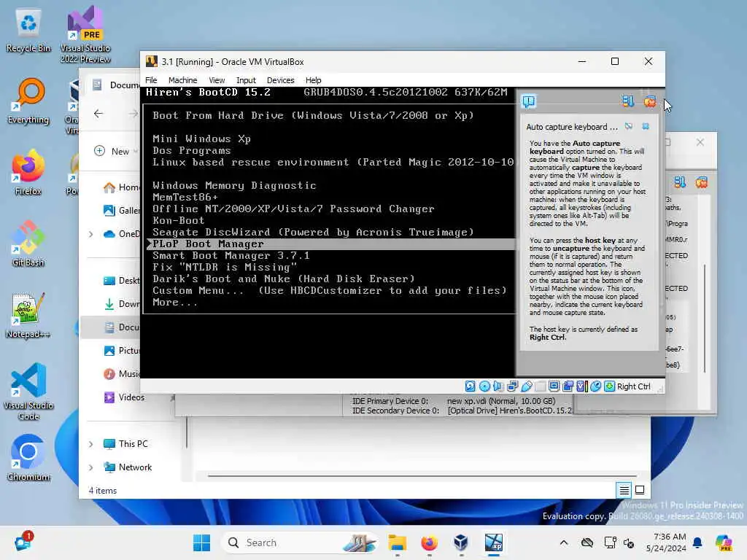
Task: Open the Help menu in VirtualBox
Action: click(313, 80)
